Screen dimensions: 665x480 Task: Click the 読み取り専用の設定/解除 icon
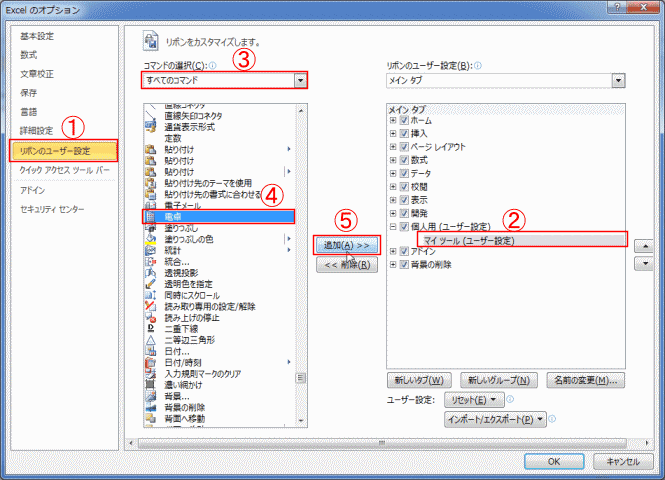(151, 306)
